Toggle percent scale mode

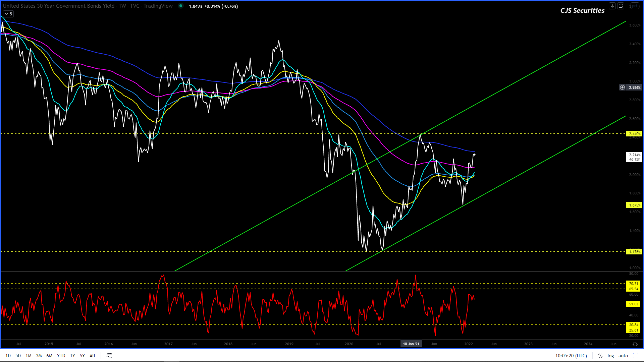click(x=600, y=356)
